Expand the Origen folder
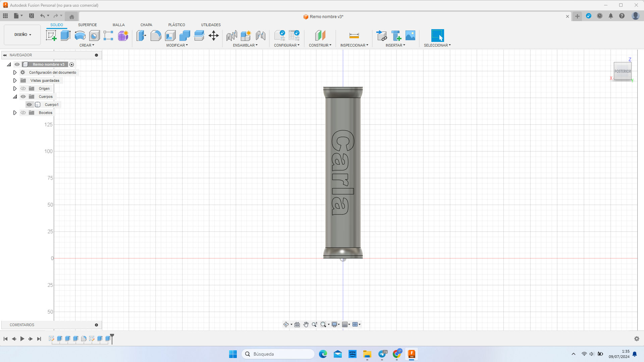Screen dimensions: 644x362 point(15,88)
